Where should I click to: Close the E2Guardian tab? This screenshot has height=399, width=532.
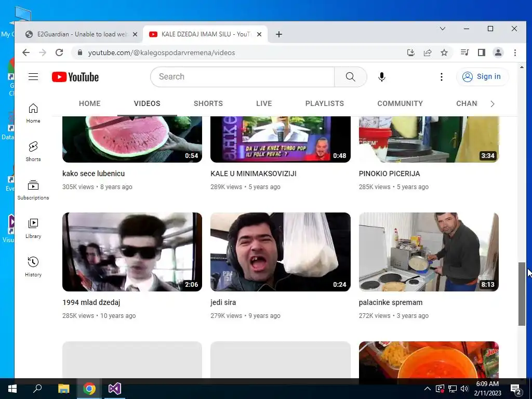135,34
